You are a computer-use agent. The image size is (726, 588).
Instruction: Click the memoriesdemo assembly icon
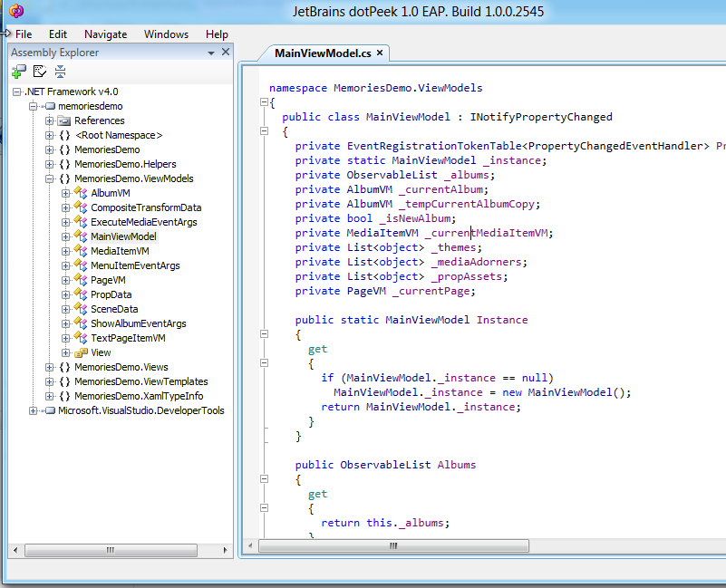coord(49,106)
